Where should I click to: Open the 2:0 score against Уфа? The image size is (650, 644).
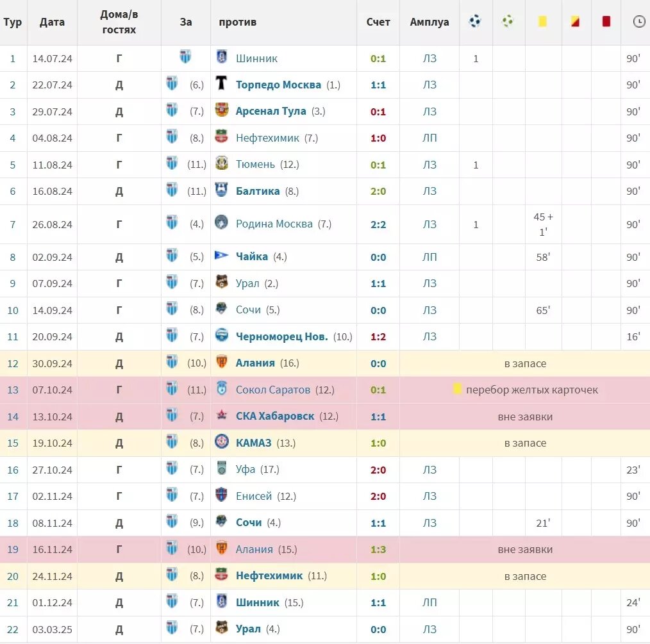click(x=378, y=470)
